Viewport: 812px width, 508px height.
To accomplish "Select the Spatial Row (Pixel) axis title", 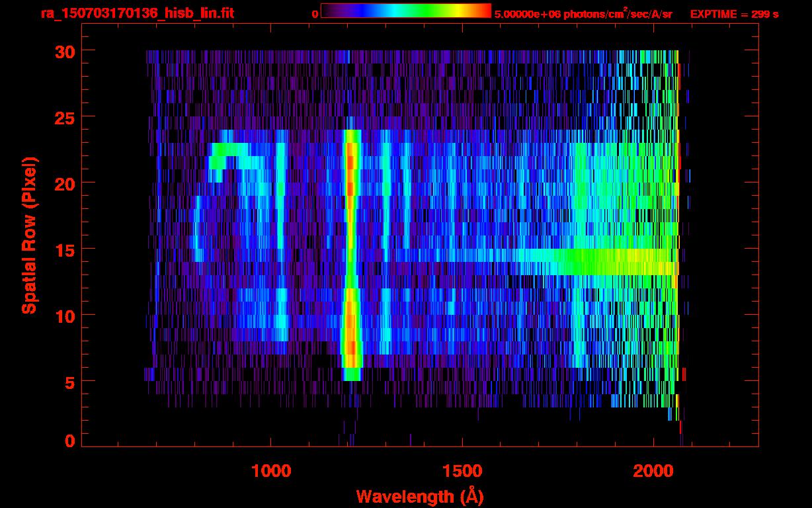I will 29,235.
